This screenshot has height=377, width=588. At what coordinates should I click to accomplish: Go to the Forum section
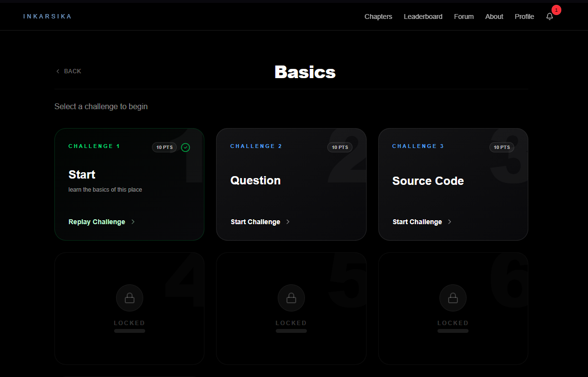464,16
